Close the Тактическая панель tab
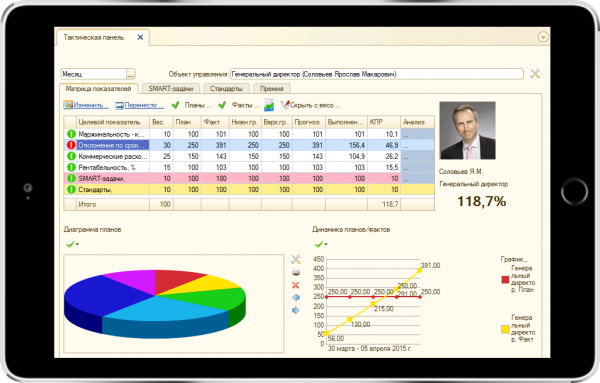The height and width of the screenshot is (383, 600). click(x=140, y=37)
